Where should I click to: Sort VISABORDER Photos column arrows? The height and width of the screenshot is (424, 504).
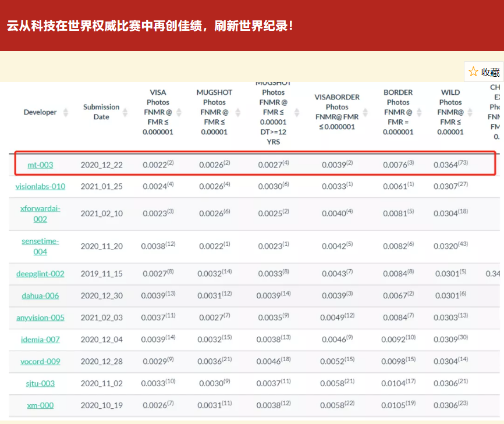[x=365, y=112]
